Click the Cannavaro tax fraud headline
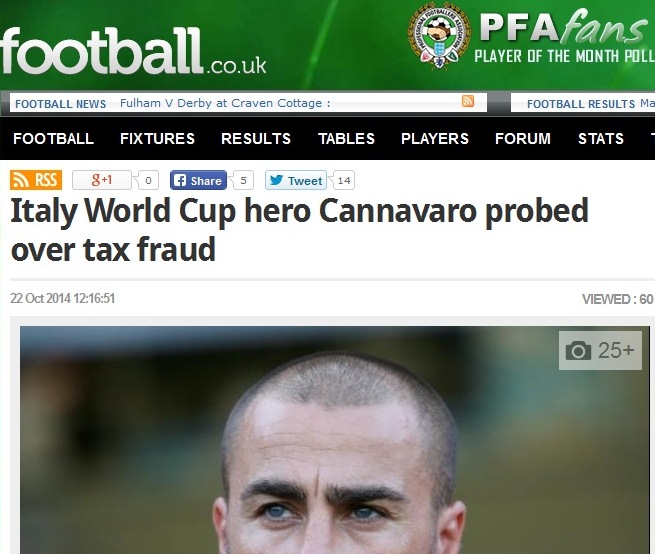Screen dimensions: 655x554 click(x=300, y=229)
